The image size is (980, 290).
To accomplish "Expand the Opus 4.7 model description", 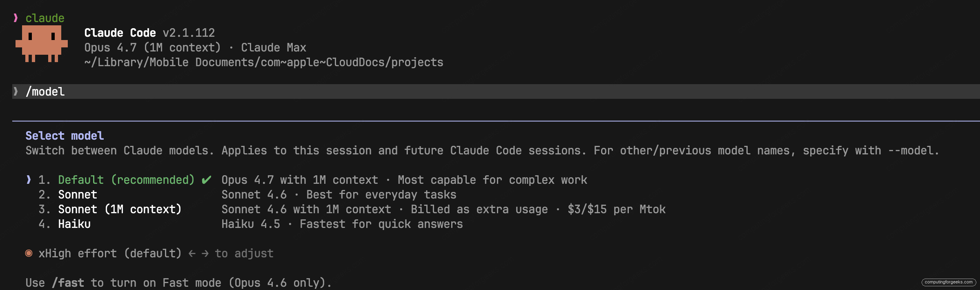I will click(x=403, y=179).
